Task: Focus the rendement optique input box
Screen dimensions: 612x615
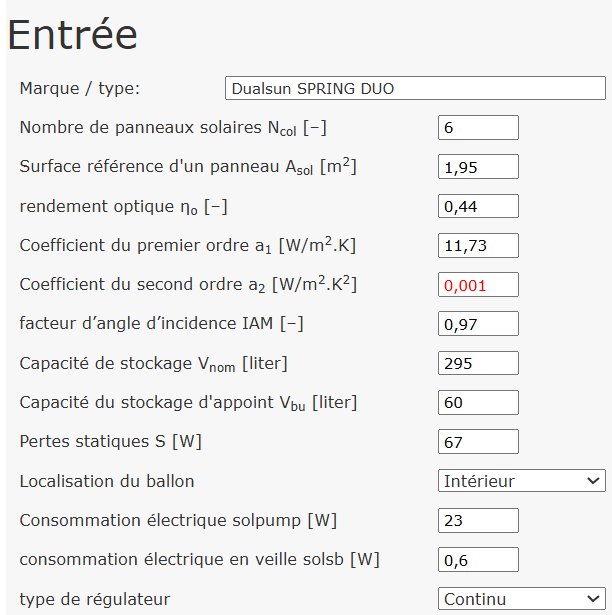Action: [478, 206]
